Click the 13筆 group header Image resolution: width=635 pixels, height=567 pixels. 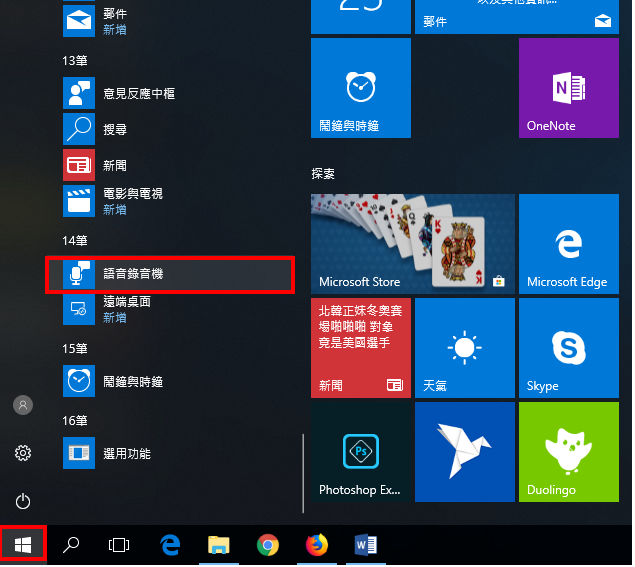pyautogui.click(x=75, y=61)
